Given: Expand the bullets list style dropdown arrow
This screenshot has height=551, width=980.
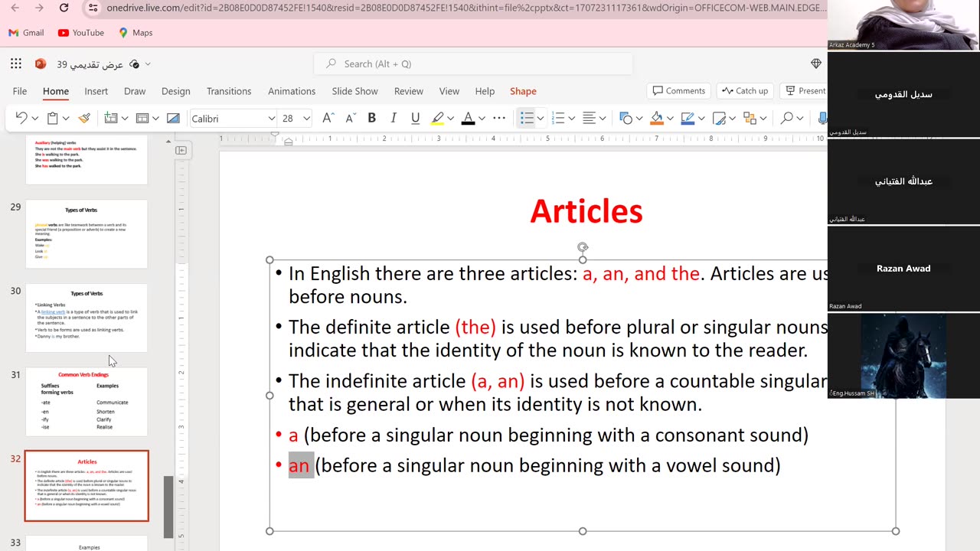Looking at the screenshot, I should click(x=541, y=119).
